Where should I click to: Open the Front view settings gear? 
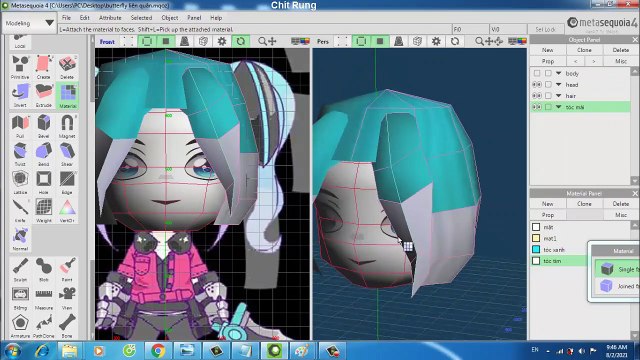tap(222, 41)
